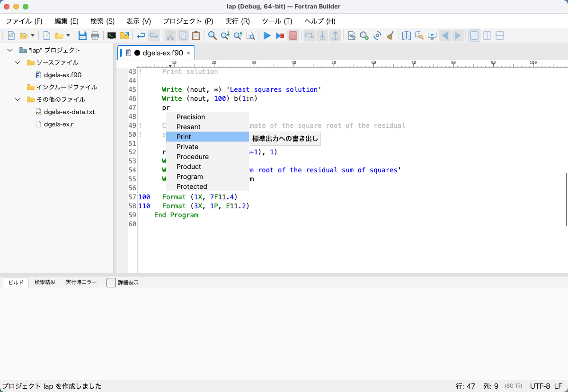Choose Procedure from autocomplete list

[x=207, y=157]
